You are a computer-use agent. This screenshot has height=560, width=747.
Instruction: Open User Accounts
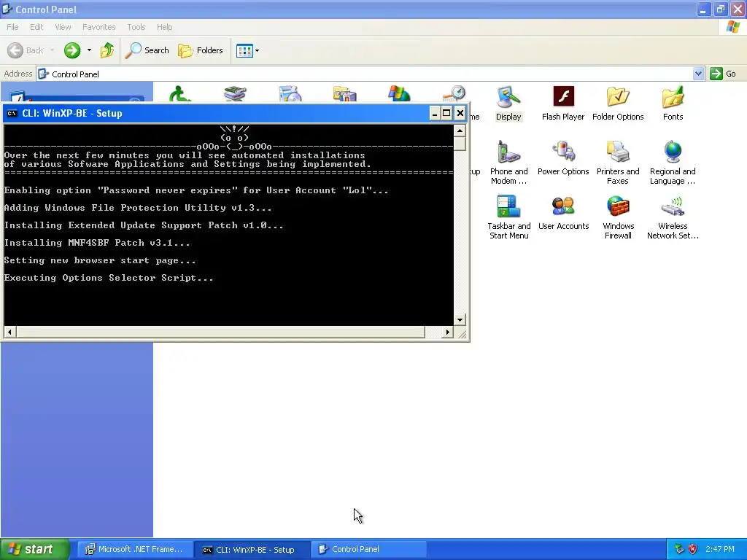click(564, 213)
